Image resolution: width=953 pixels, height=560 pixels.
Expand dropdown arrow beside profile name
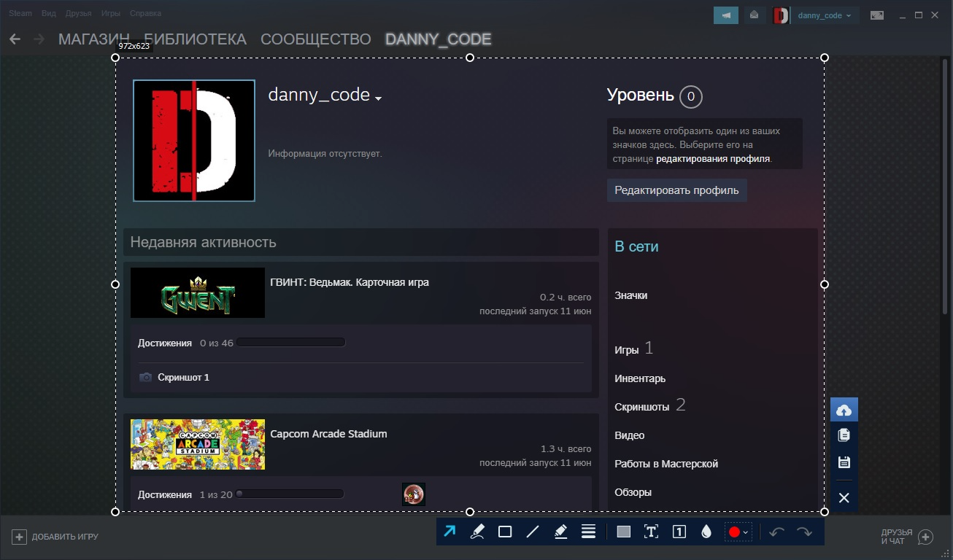click(378, 98)
